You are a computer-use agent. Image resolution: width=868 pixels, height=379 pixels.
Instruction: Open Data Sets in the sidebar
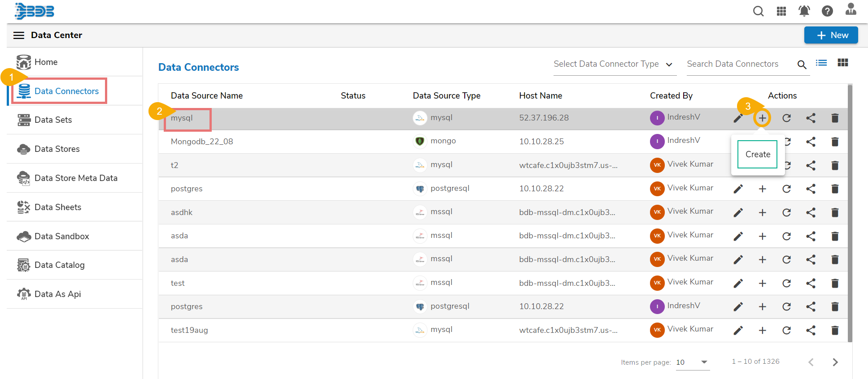coord(53,120)
